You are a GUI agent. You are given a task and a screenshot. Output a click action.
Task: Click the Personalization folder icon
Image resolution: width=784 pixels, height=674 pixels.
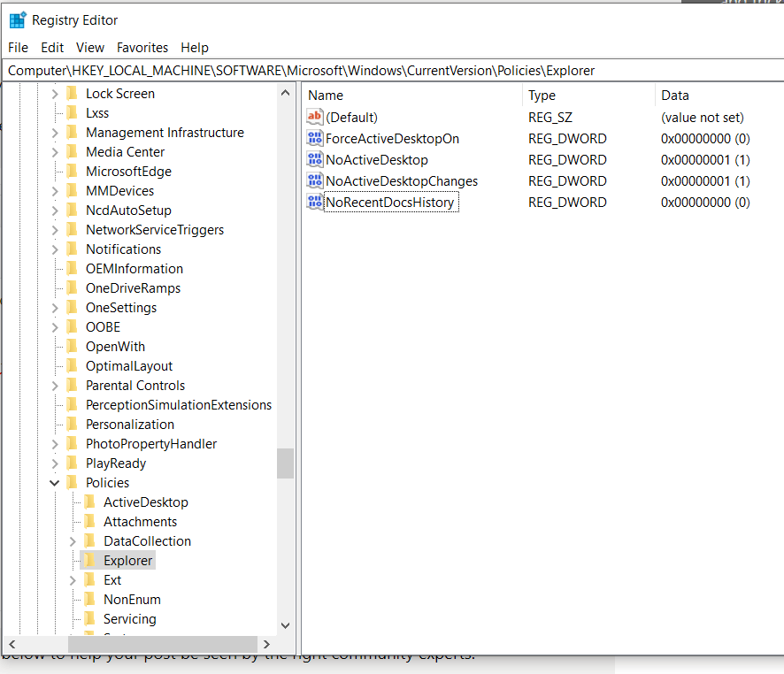tap(72, 425)
